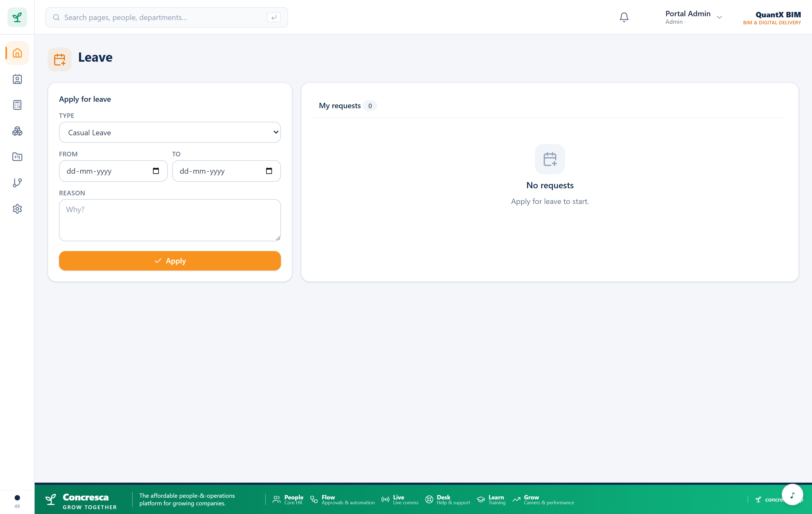Open the git branch workflow icon in sidebar
This screenshot has width=812, height=514.
17,183
